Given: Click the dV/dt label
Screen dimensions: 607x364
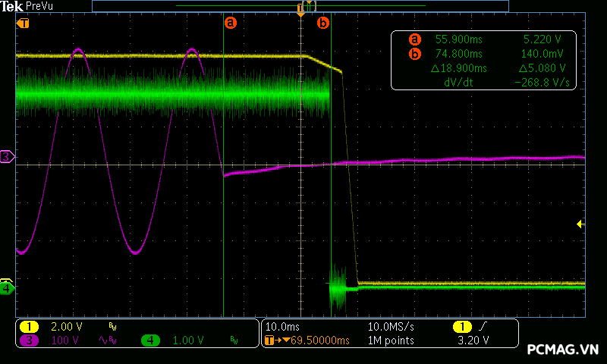Looking at the screenshot, I should coord(458,83).
